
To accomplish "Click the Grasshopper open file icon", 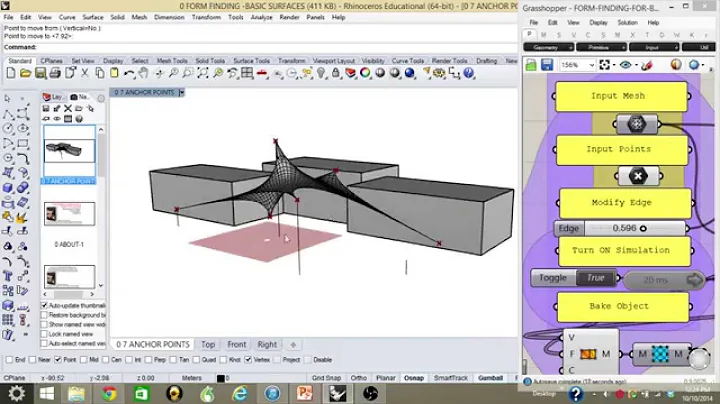I will click(531, 65).
